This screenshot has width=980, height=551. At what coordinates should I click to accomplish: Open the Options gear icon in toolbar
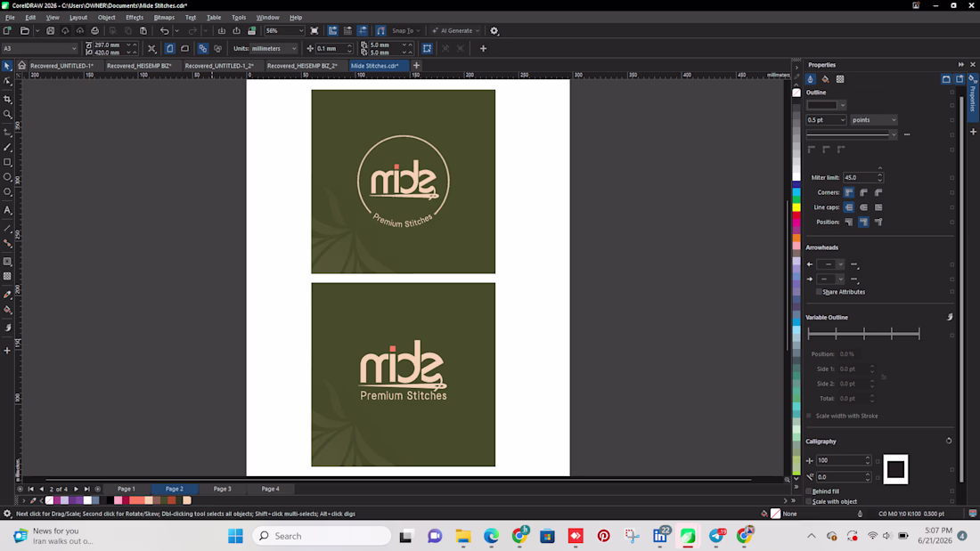point(494,30)
